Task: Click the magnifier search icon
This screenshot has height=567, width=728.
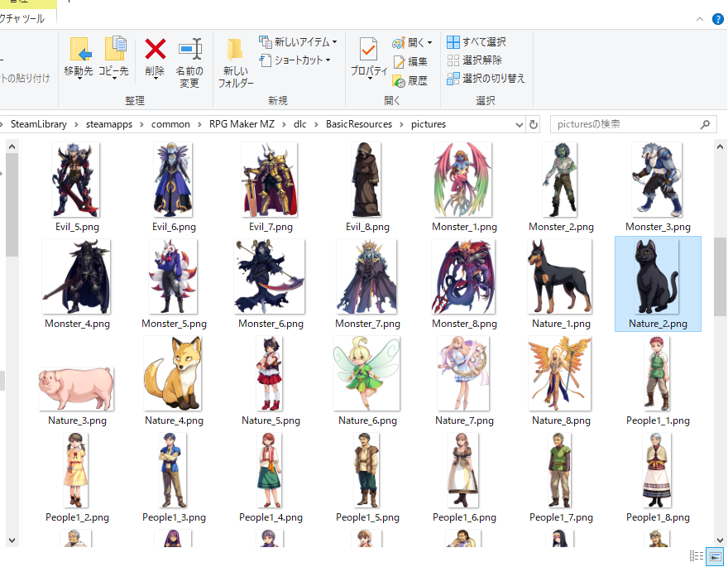Action: tap(705, 124)
